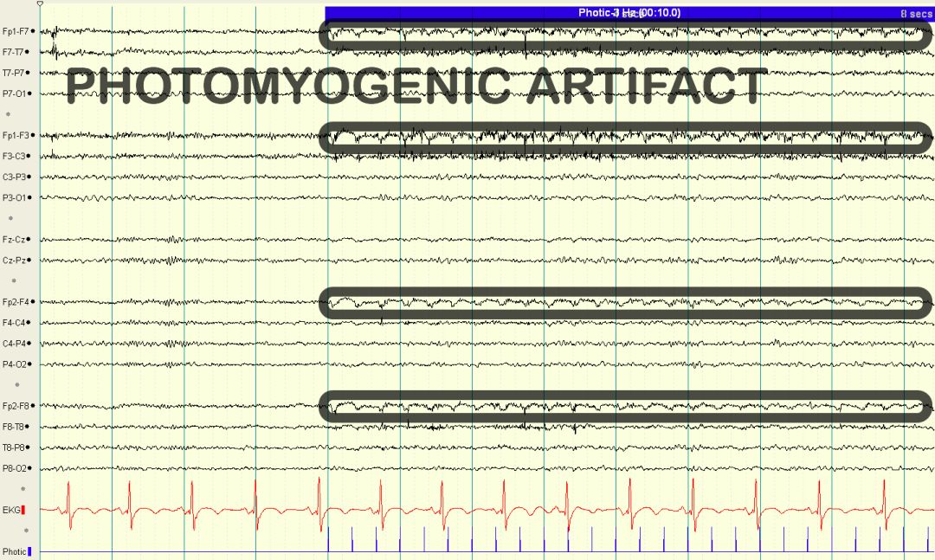The image size is (935, 560).
Task: Click the red EKG trace color marker
Action: click(x=23, y=510)
